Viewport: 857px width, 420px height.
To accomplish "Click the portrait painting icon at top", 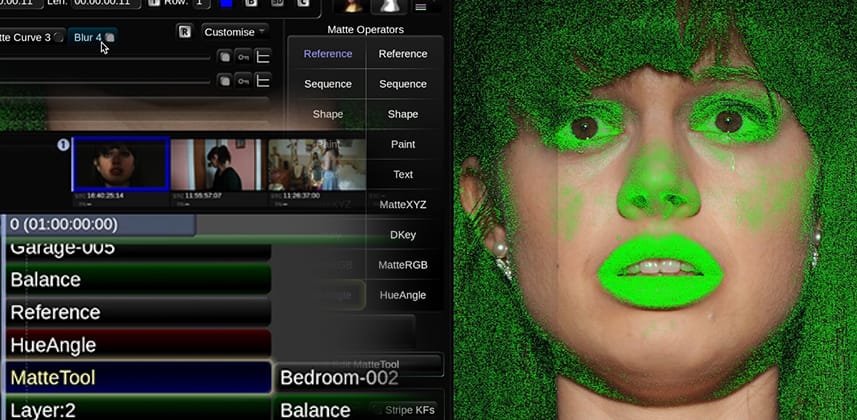I will pos(350,7).
